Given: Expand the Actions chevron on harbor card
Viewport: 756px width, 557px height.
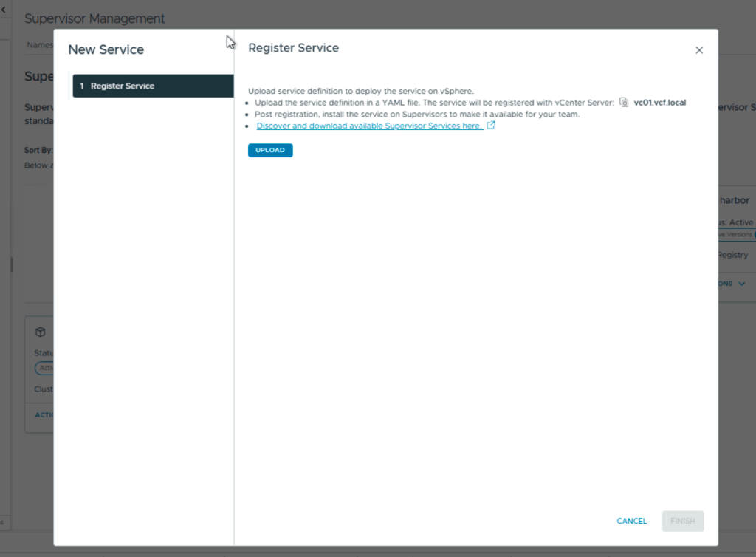Looking at the screenshot, I should [x=741, y=284].
